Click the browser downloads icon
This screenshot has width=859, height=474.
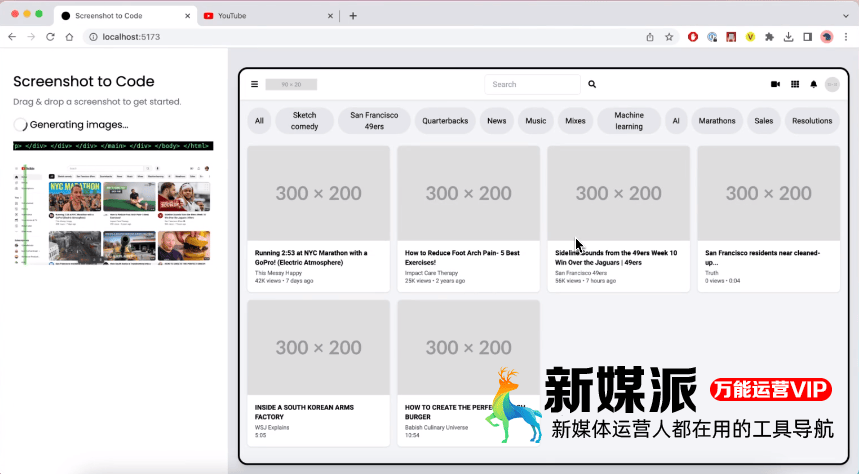[788, 37]
